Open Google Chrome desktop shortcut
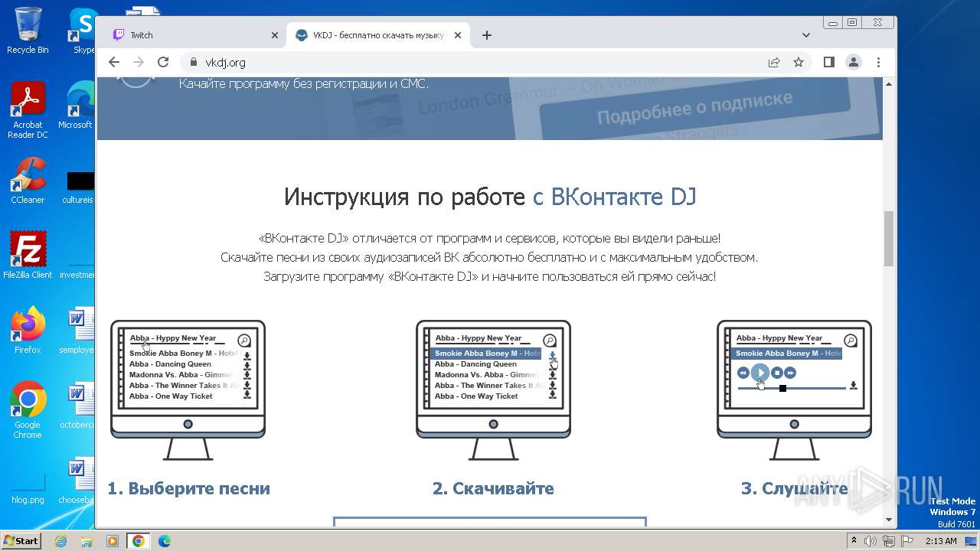This screenshot has width=980, height=551. tap(28, 410)
